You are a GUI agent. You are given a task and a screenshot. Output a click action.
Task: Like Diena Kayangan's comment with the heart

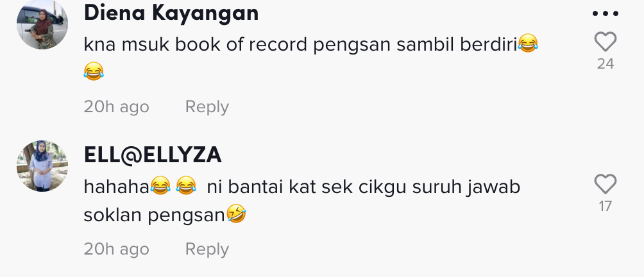coord(606,42)
